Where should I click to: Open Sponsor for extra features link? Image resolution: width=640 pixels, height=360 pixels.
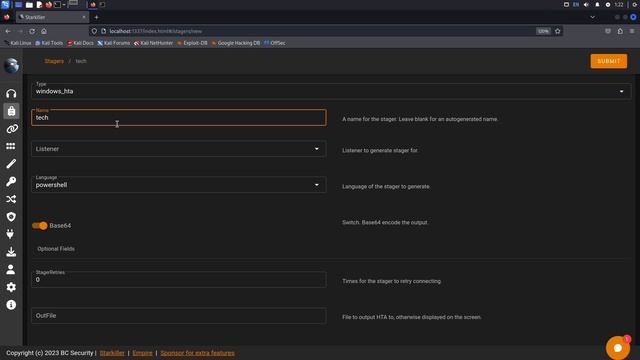point(198,353)
